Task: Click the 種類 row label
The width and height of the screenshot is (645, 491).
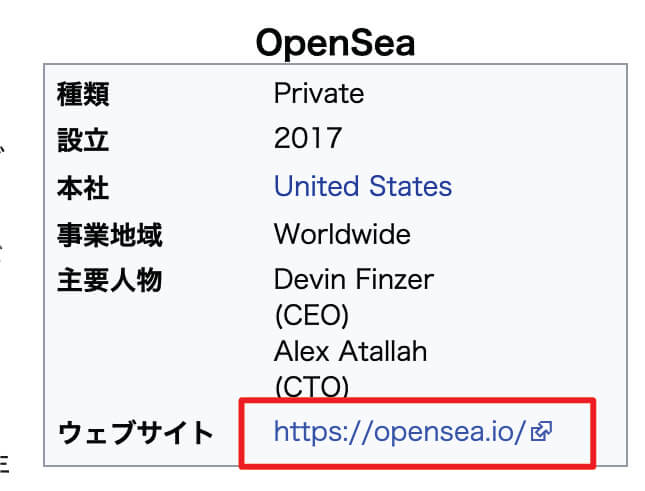Action: click(x=83, y=94)
